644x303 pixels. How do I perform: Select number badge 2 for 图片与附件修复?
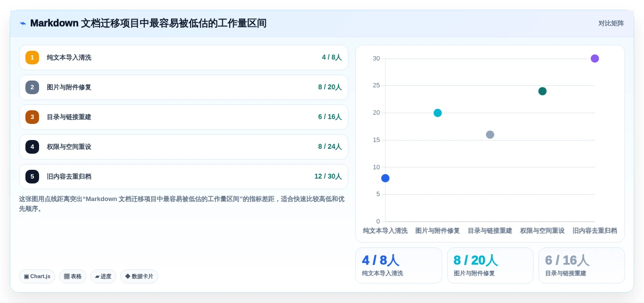coord(32,87)
